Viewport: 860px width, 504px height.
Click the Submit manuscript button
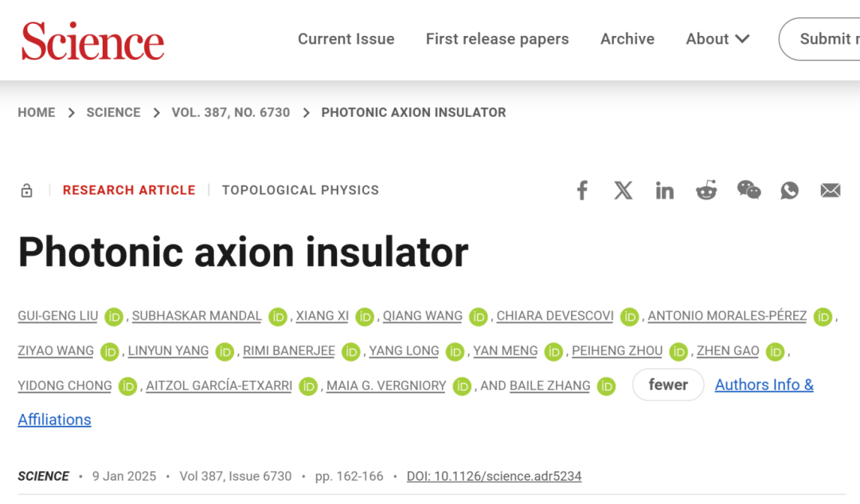[819, 39]
